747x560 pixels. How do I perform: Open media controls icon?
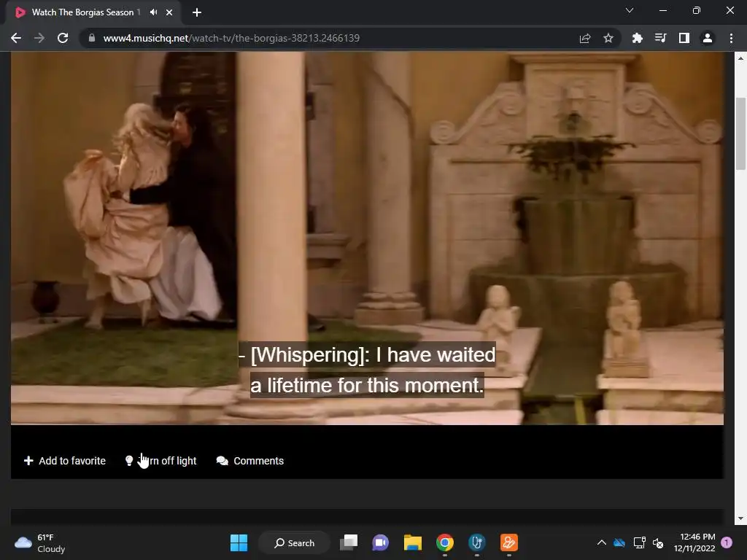click(660, 38)
